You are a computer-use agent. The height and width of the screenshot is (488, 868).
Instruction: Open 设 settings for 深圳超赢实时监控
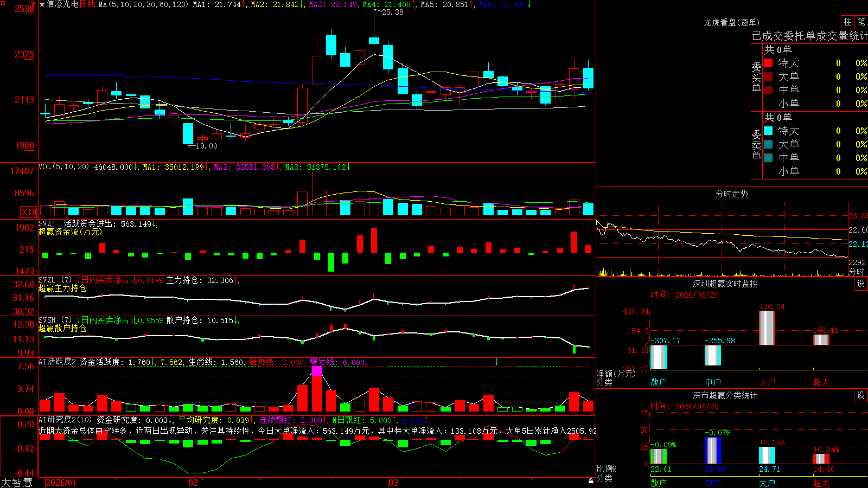(x=861, y=284)
